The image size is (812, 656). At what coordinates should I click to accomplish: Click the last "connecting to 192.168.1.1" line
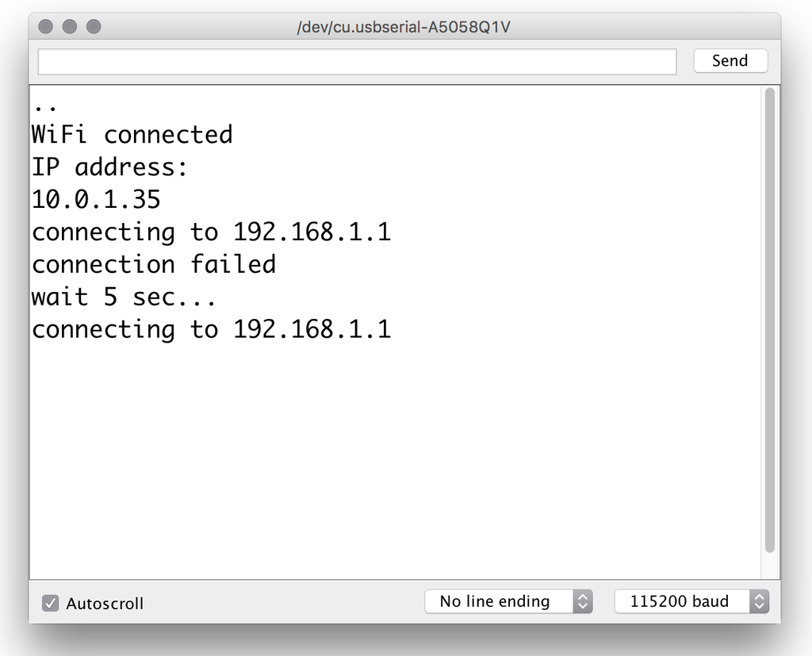pos(211,329)
